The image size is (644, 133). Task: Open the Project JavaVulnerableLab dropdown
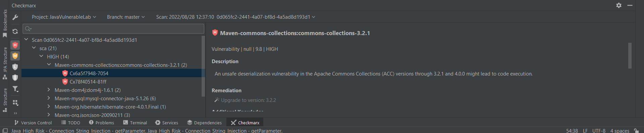64,17
